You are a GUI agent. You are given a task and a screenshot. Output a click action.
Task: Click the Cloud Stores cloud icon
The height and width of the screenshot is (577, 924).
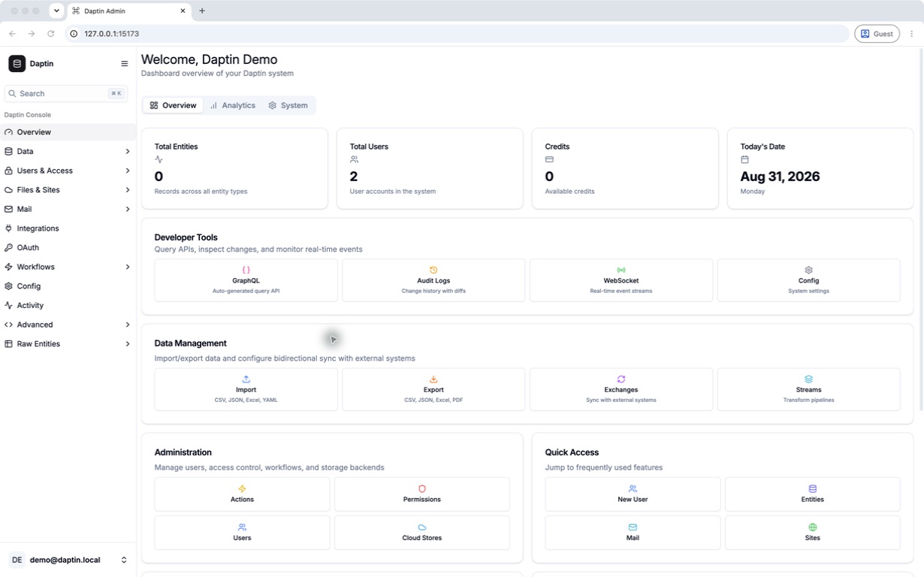click(422, 527)
